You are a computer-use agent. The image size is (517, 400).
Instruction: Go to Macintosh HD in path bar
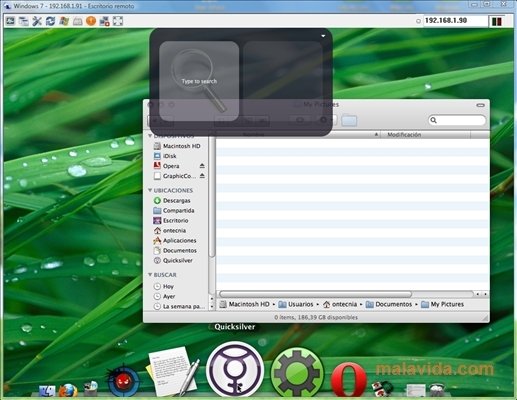point(245,304)
